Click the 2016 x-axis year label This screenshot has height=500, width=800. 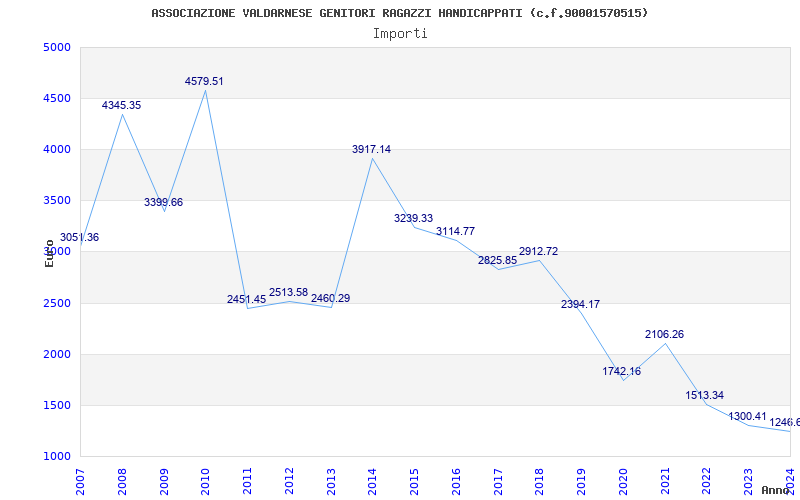click(x=456, y=482)
